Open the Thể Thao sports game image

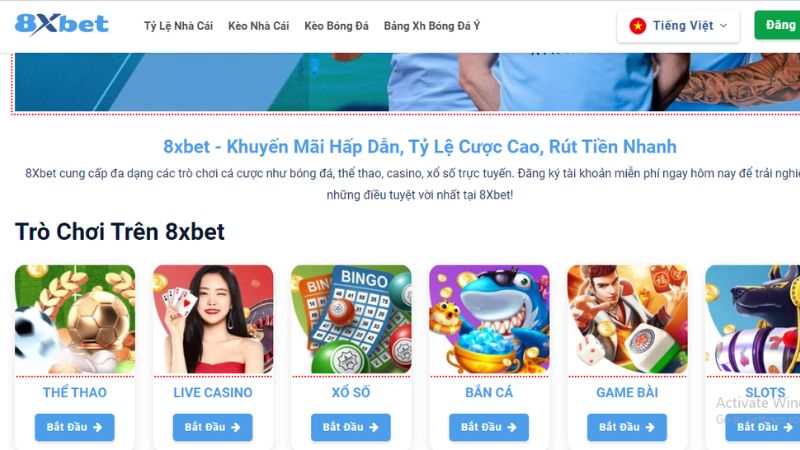pos(75,319)
